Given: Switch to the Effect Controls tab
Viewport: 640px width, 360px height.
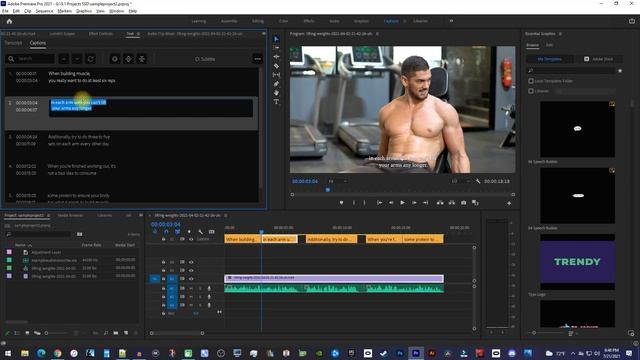Looking at the screenshot, I should pos(100,34).
